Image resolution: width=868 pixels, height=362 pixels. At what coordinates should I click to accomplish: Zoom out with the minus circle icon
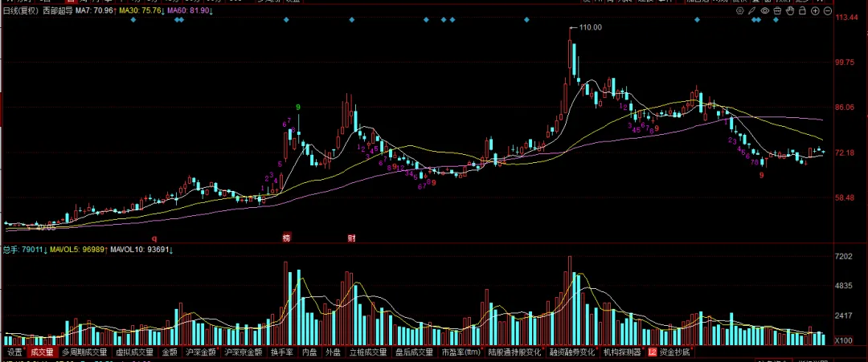tap(828, 10)
